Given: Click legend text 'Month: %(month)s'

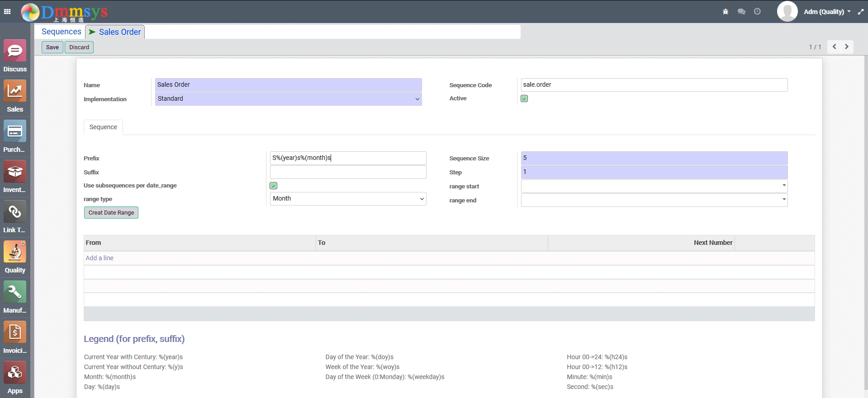Looking at the screenshot, I should (110, 377).
